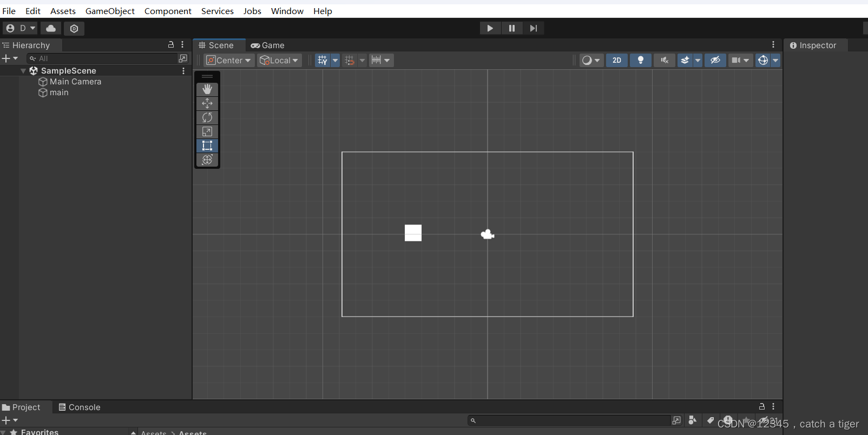Screen dimensions: 868x435
Task: Open Scene view more options menu
Action: 773,45
